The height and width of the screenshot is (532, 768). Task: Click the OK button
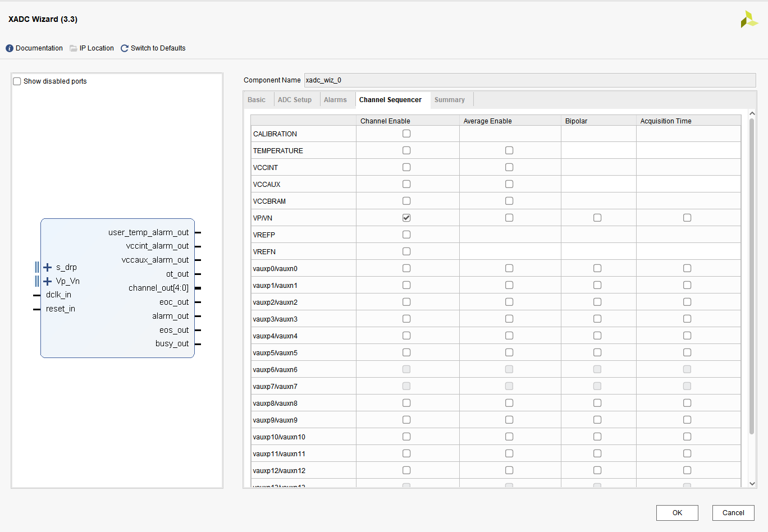point(677,513)
